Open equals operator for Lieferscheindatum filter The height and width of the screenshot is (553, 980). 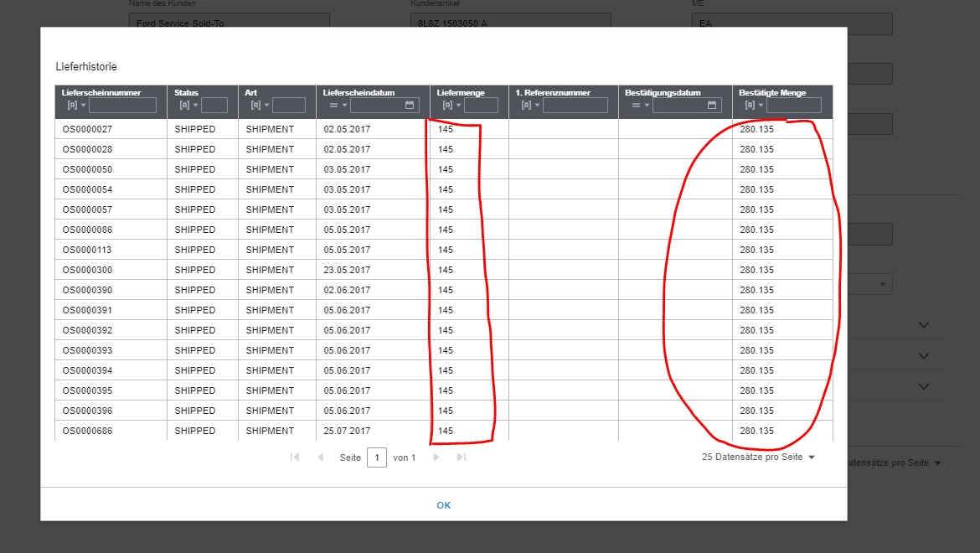[x=338, y=105]
